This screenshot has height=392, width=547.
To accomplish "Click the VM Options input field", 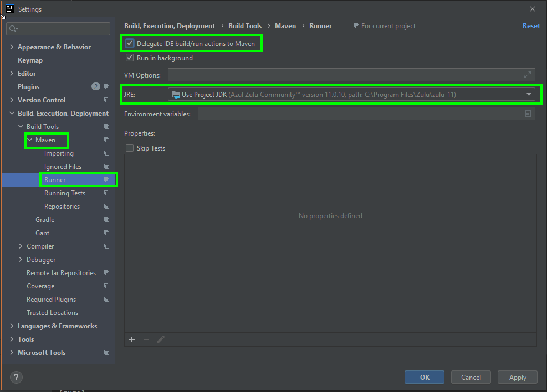I will click(351, 75).
